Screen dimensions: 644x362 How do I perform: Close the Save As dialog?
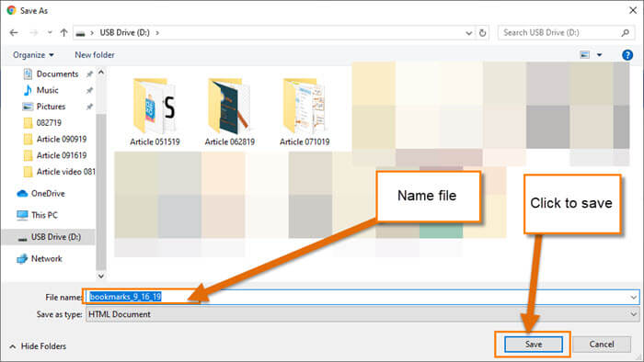point(633,10)
